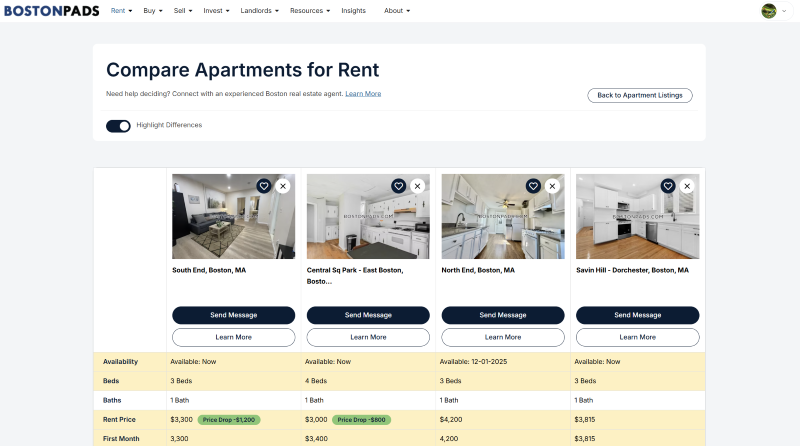The image size is (800, 446).
Task: Open the About dropdown menu
Action: (x=397, y=11)
